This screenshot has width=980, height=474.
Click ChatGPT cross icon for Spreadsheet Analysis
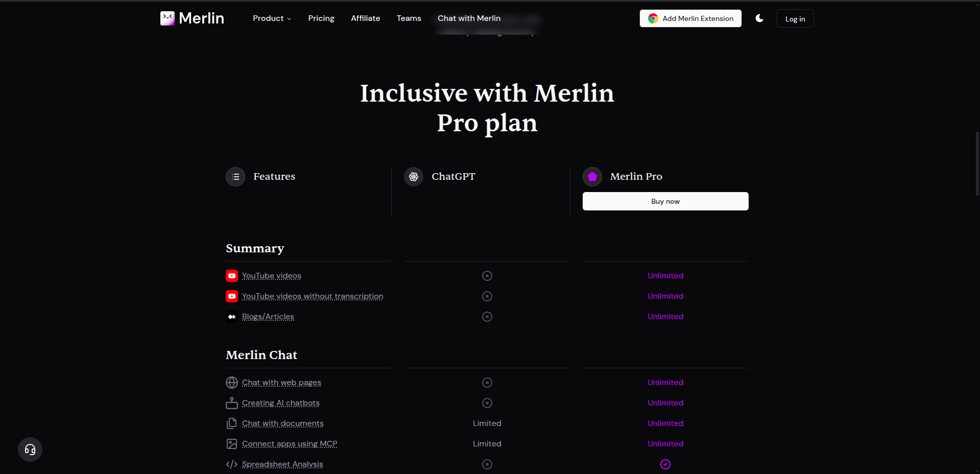pyautogui.click(x=487, y=464)
